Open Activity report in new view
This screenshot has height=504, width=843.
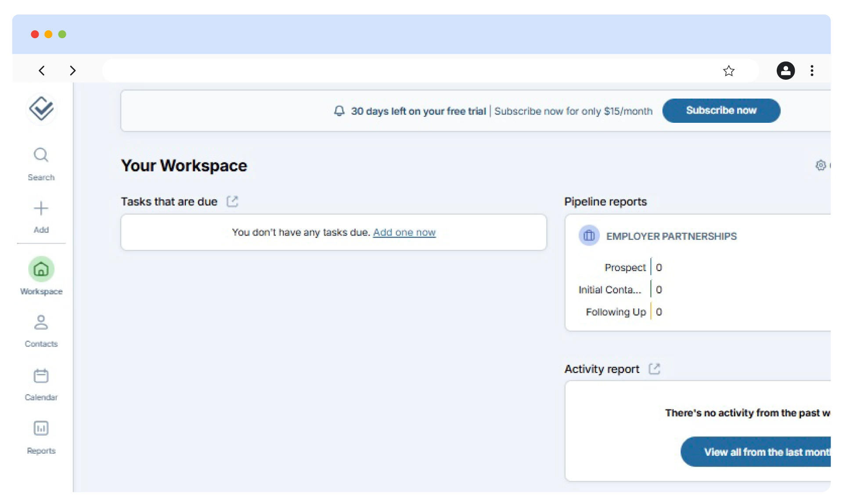[654, 369]
